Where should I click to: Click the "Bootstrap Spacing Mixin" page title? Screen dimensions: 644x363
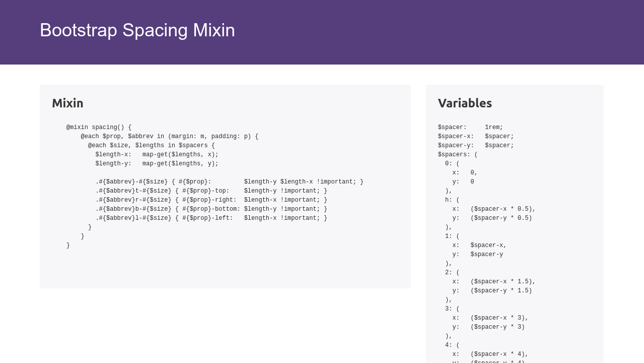(x=137, y=30)
